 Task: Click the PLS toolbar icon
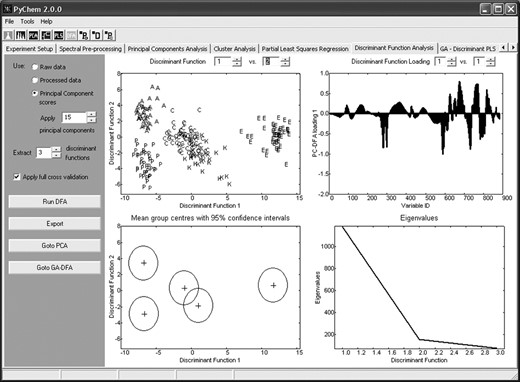59,35
